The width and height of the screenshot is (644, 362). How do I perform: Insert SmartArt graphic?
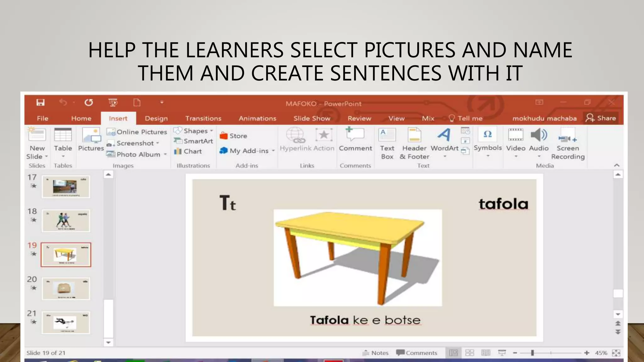(x=193, y=141)
